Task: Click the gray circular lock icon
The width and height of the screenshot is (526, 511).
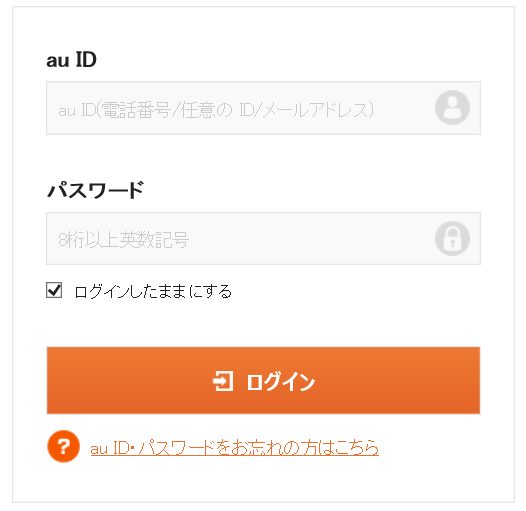Action: click(x=452, y=238)
